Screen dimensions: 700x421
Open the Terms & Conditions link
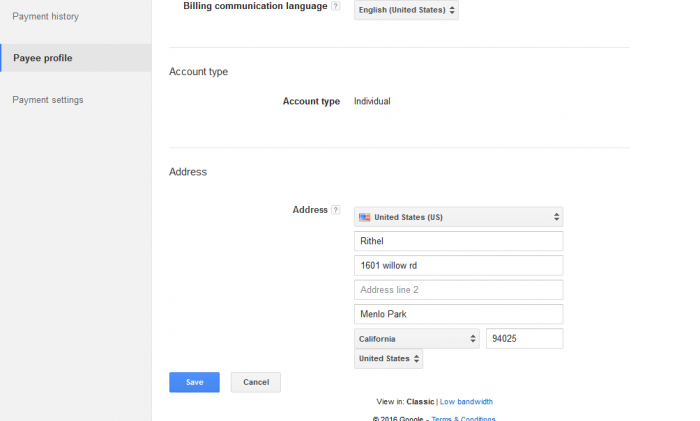[464, 418]
